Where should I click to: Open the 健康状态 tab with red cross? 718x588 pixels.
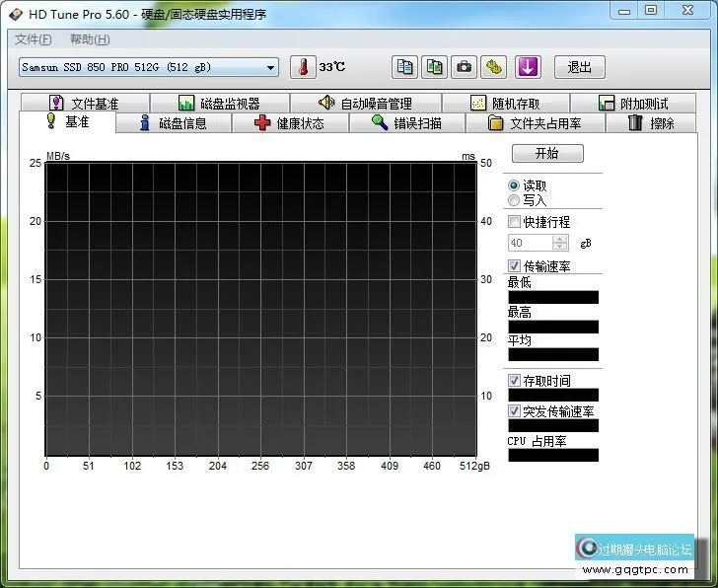(289, 123)
